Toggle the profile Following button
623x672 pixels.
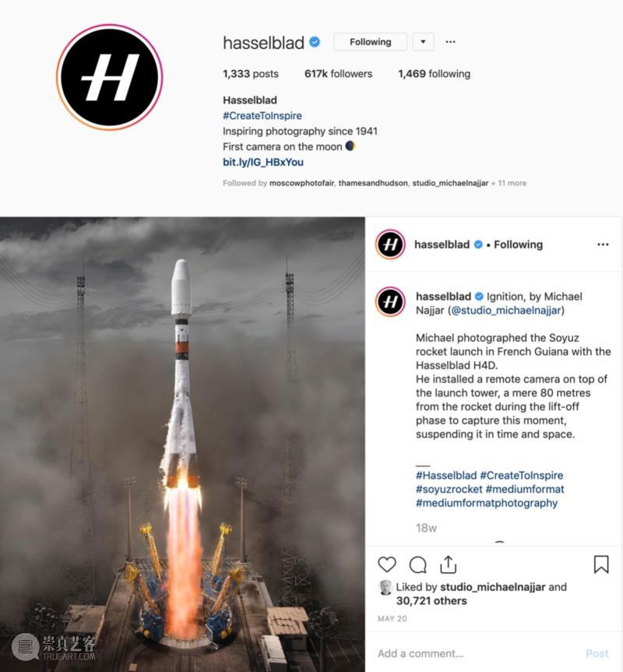click(x=370, y=42)
